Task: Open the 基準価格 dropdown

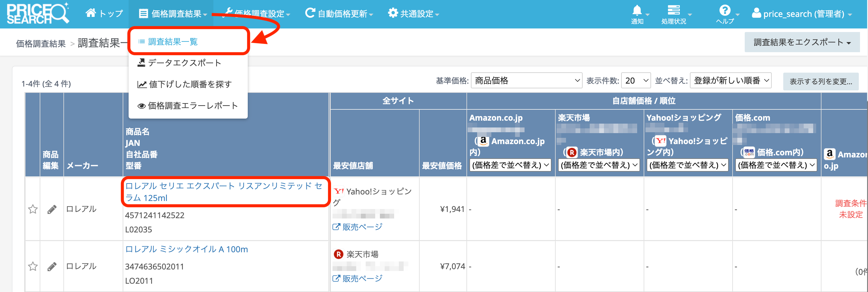Action: click(526, 81)
